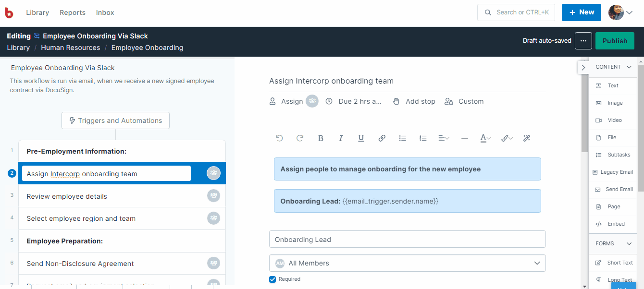Insert horizontal rule
Viewport: 644px width, 289px height.
coord(464,138)
